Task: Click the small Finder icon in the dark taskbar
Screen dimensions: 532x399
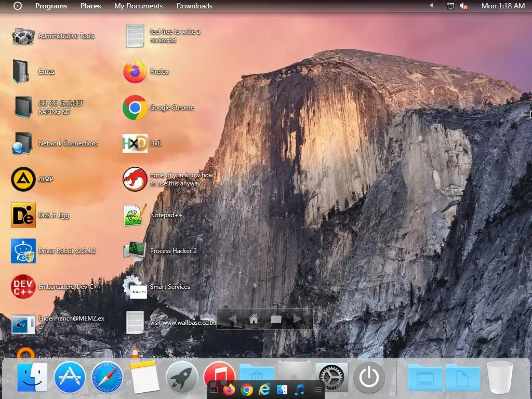Action: [x=282, y=390]
